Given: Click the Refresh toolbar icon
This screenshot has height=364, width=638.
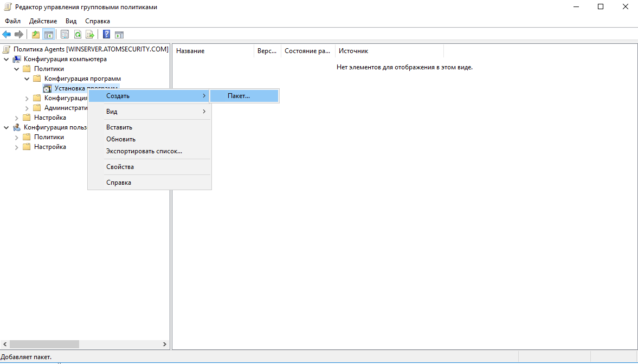Looking at the screenshot, I should (x=78, y=35).
